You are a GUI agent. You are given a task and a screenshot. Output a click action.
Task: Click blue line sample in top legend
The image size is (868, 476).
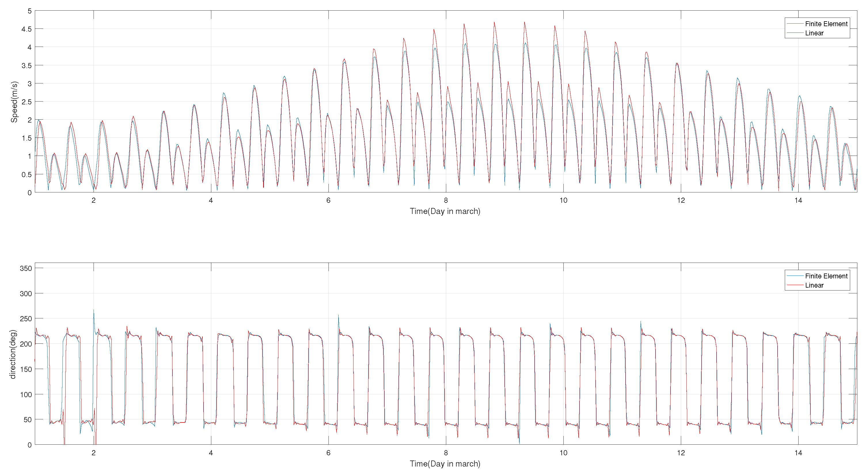click(795, 24)
